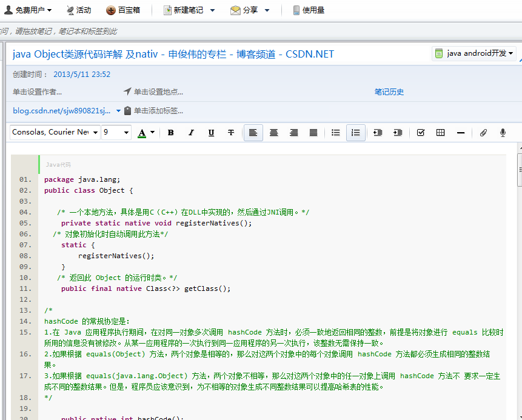Click the note title text field
Screen dimensions: 522x420
173,54
